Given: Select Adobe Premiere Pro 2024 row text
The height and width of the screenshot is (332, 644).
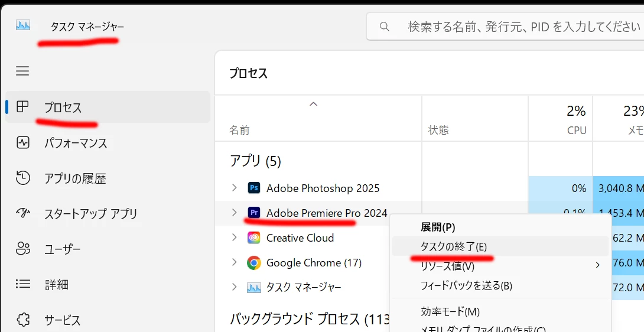Looking at the screenshot, I should click(x=327, y=213).
